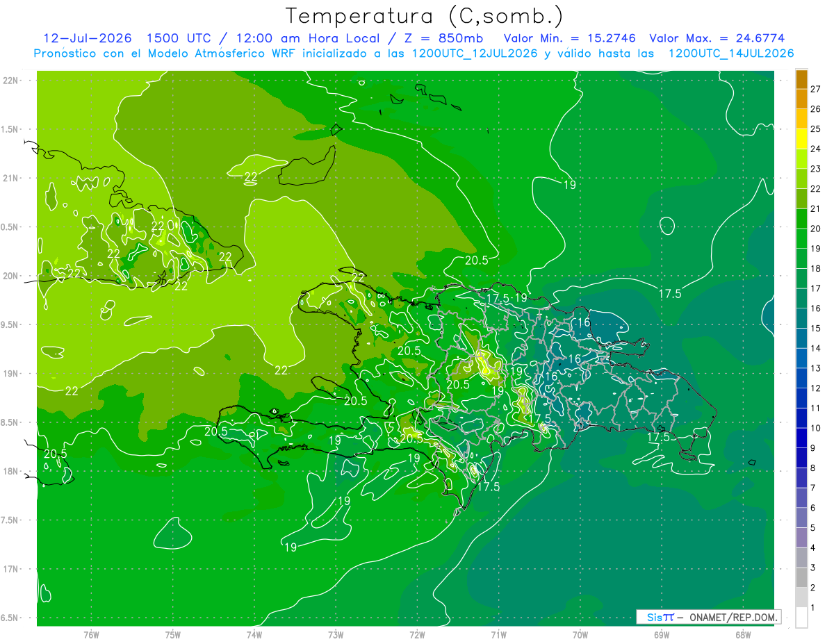This screenshot has height=644, width=834.
Task: Click the color scale label 27
Action: pyautogui.click(x=816, y=89)
